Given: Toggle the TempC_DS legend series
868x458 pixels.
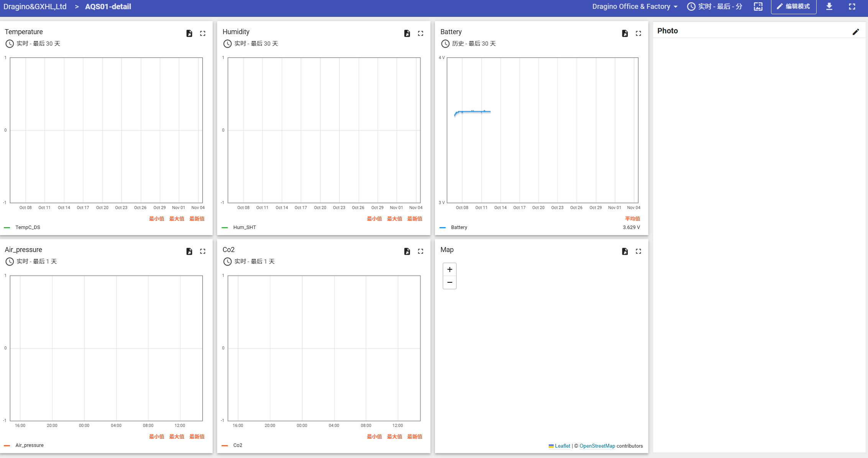Looking at the screenshot, I should (x=28, y=227).
